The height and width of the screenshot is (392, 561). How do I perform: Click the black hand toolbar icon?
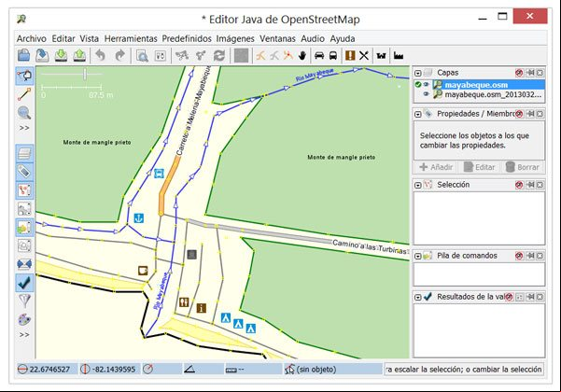click(x=302, y=56)
